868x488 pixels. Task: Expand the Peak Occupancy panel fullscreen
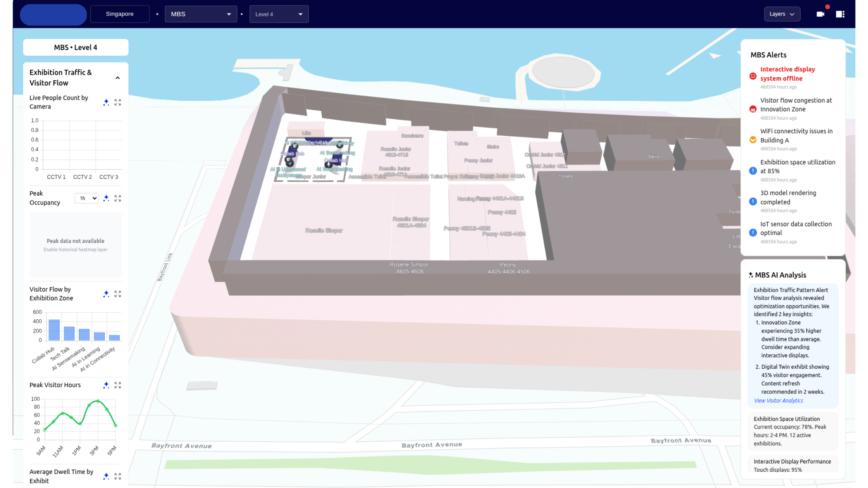click(x=118, y=198)
